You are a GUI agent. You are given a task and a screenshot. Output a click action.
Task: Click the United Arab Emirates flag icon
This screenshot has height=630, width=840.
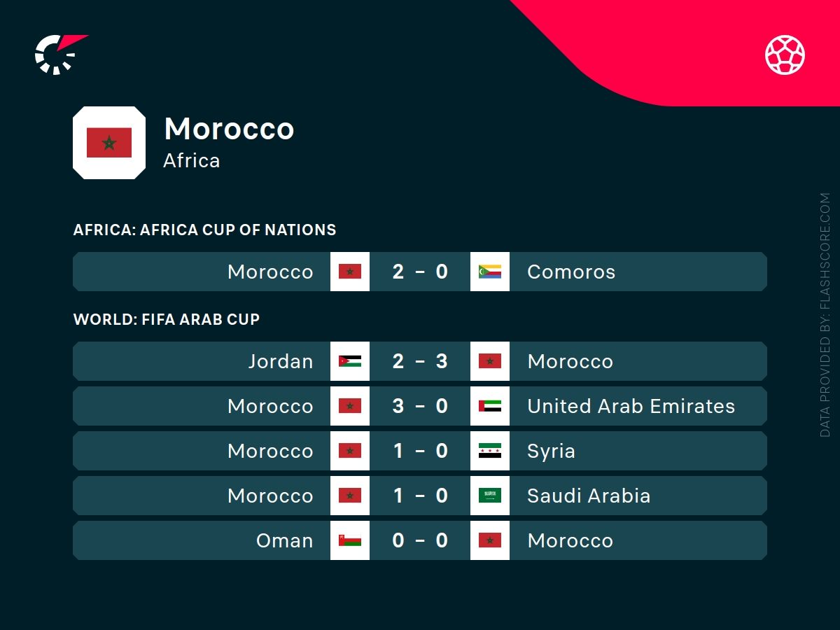(x=490, y=406)
